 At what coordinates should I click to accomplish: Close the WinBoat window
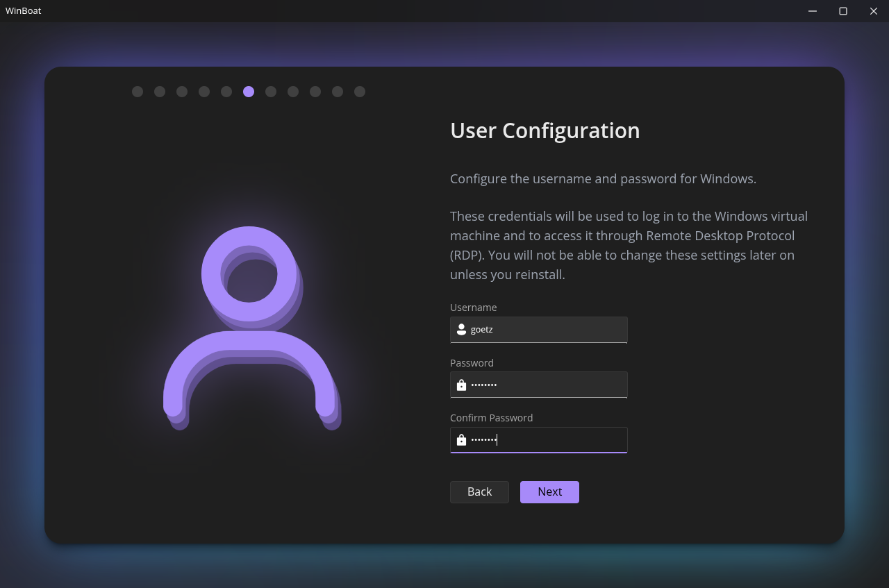click(874, 11)
